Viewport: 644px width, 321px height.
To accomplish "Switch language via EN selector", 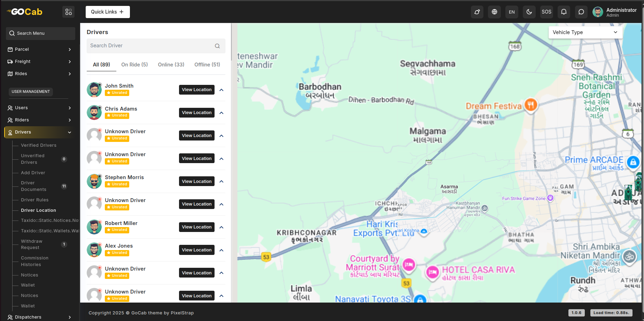I will point(512,12).
